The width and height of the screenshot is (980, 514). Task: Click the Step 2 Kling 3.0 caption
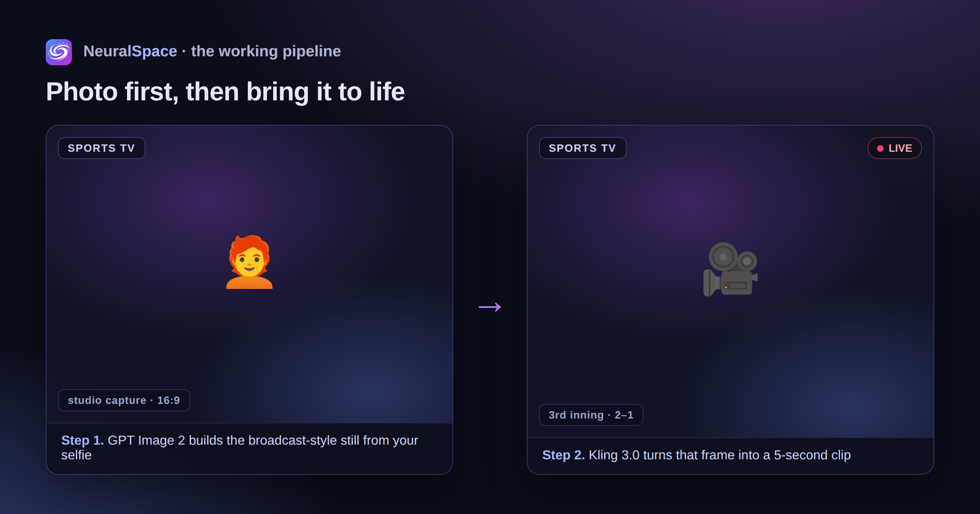(x=696, y=455)
